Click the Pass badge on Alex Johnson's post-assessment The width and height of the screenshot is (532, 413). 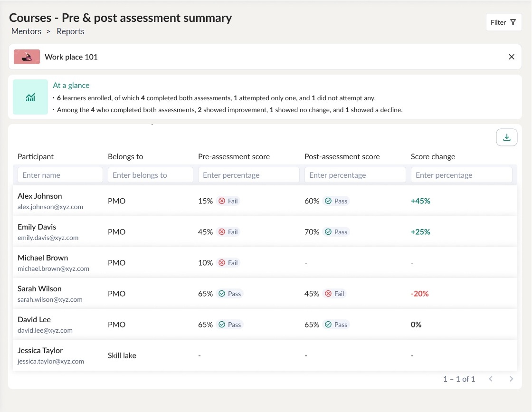pos(336,201)
